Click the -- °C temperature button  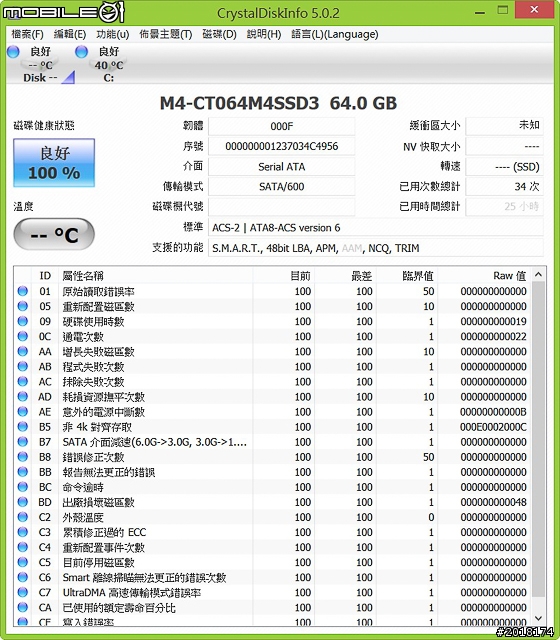[54, 234]
